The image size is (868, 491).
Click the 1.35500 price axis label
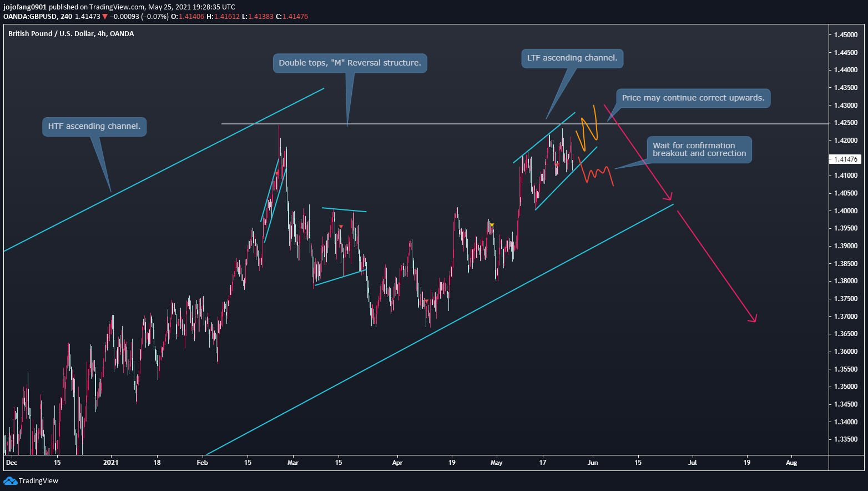(845, 369)
